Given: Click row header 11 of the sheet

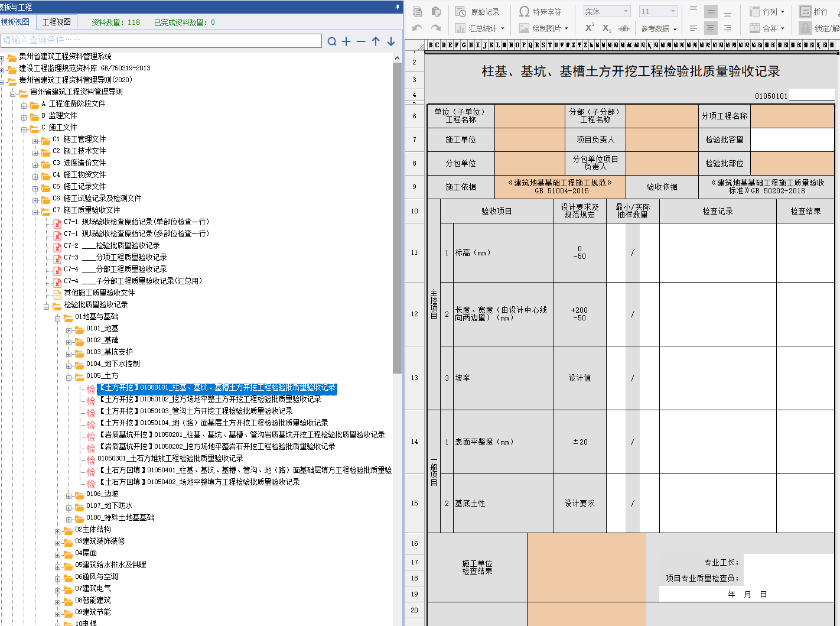Looking at the screenshot, I should coord(414,252).
